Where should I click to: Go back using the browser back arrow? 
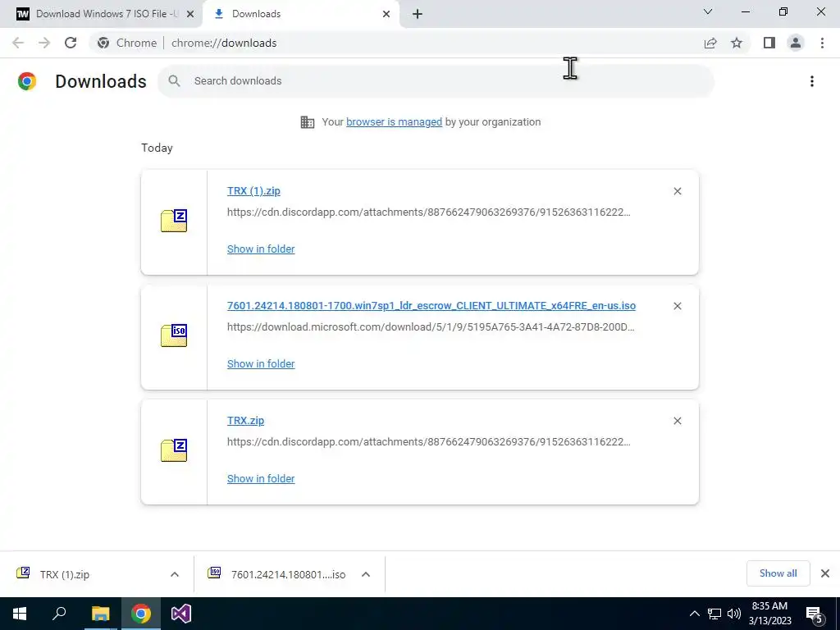pos(18,43)
